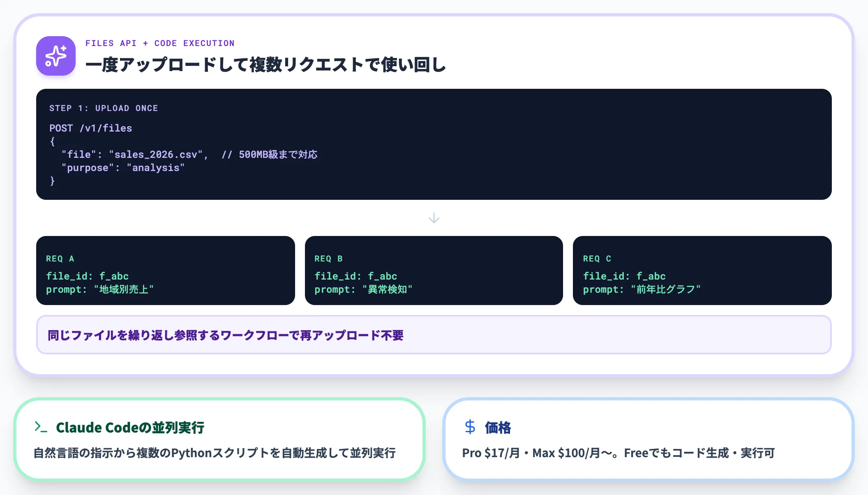Click file_id: f_abc in the REQ B card

356,276
